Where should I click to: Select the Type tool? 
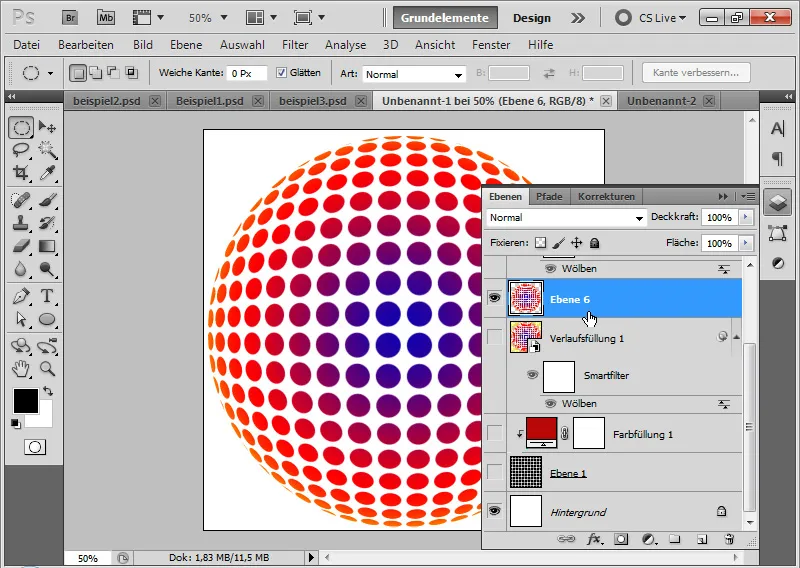click(x=47, y=296)
